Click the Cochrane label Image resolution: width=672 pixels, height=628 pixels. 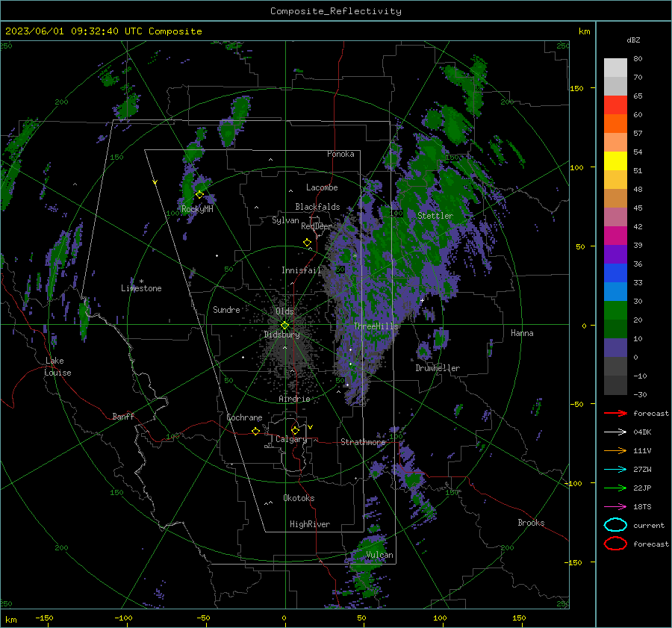click(244, 417)
